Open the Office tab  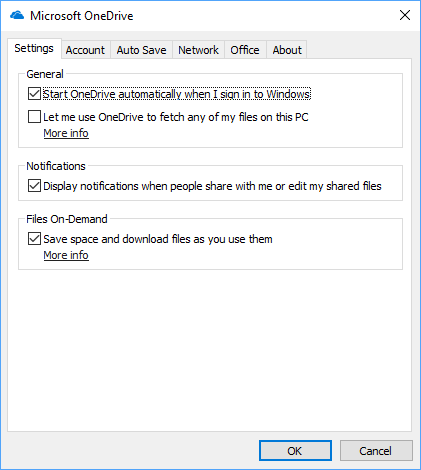(245, 50)
